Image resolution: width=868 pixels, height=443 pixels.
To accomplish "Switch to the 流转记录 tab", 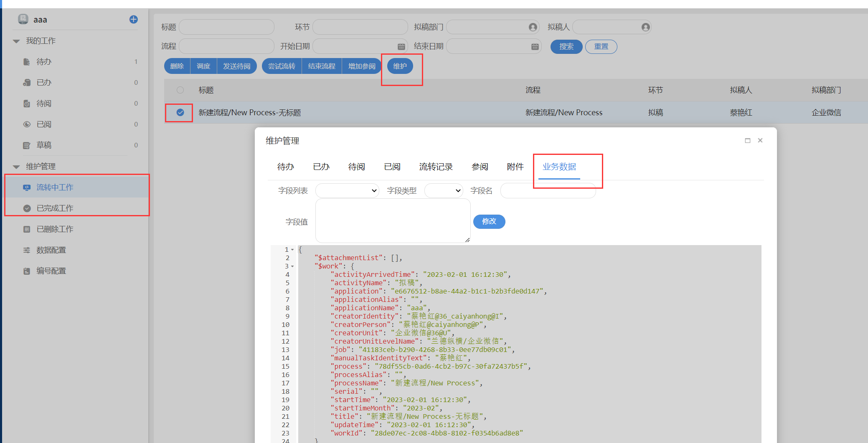I will pyautogui.click(x=436, y=167).
